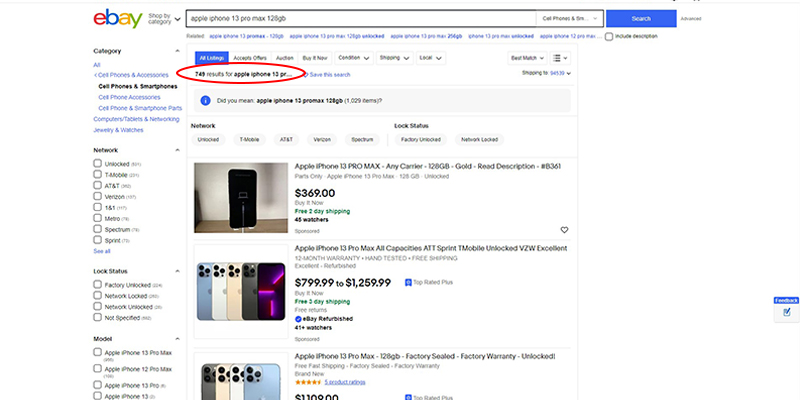Check the Not Specified lock status filter
Viewport: 800px width, 400px height.
(97, 317)
